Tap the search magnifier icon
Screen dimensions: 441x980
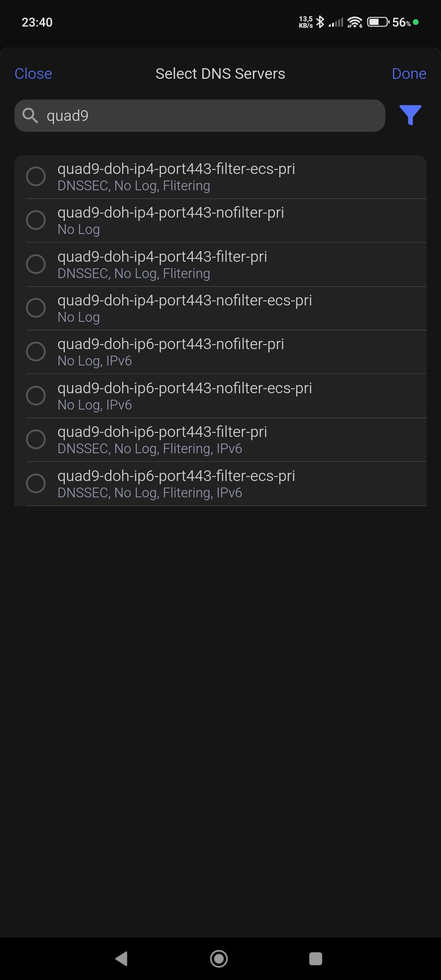click(30, 116)
